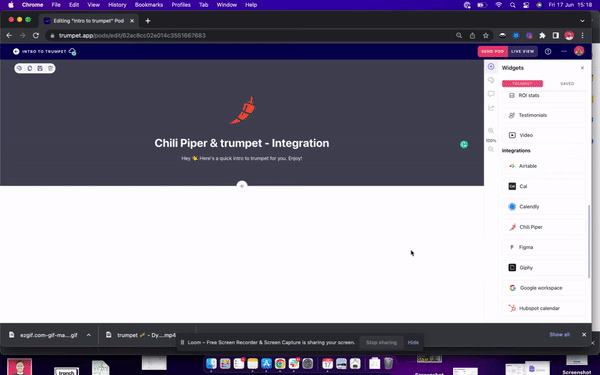
Task: Open the three-dot more options in the header
Action: (564, 51)
